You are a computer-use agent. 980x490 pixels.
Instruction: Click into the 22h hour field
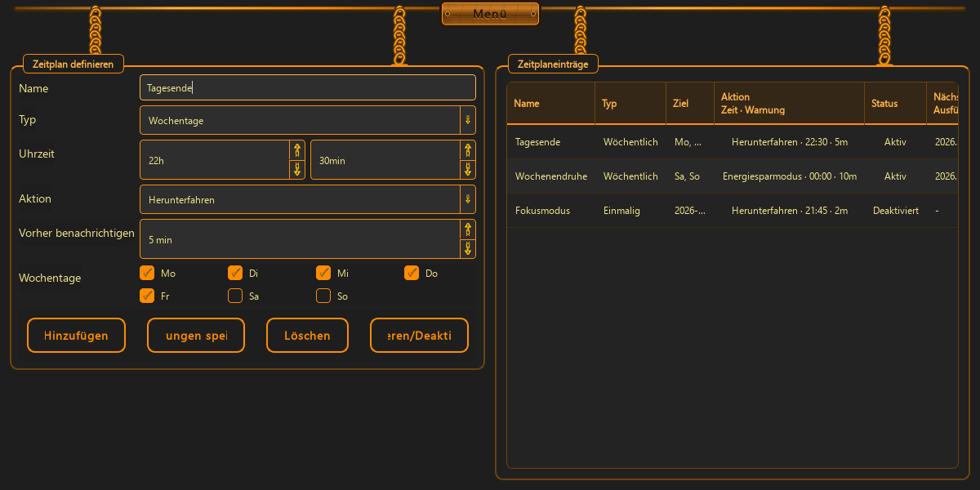point(215,160)
